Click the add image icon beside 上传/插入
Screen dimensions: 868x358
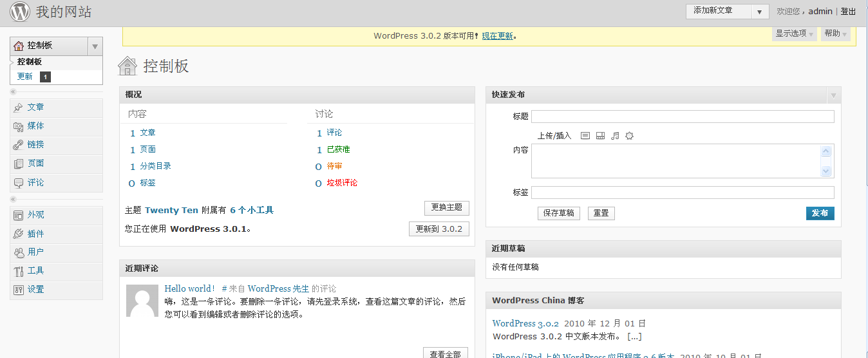585,136
